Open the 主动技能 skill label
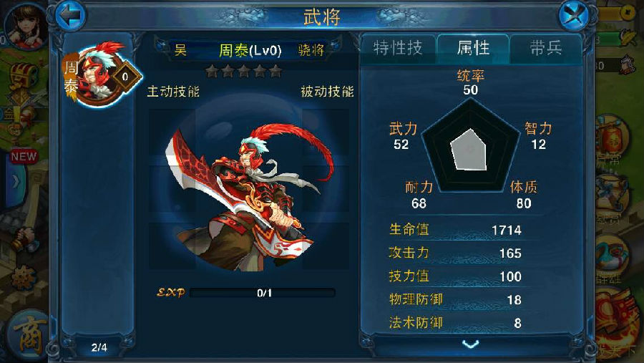The image size is (644, 363). 173,91
